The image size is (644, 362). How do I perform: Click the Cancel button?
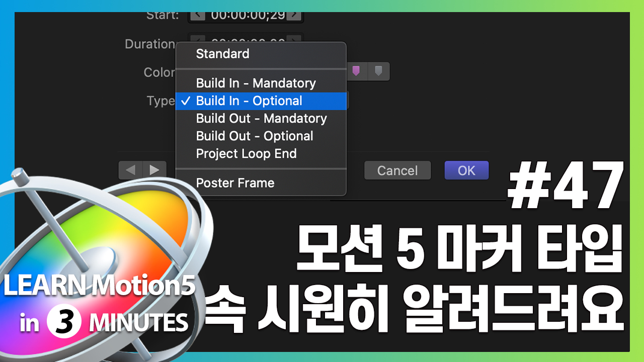(397, 170)
